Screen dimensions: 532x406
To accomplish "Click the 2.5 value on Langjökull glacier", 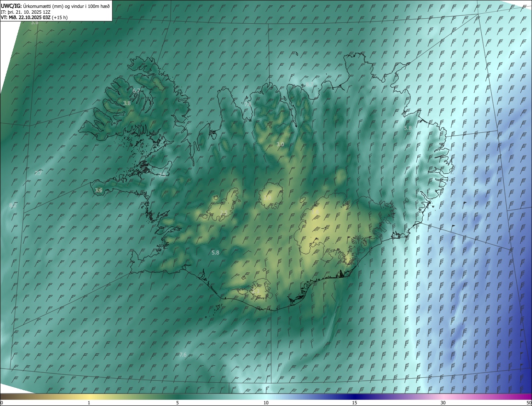I will point(223,213).
